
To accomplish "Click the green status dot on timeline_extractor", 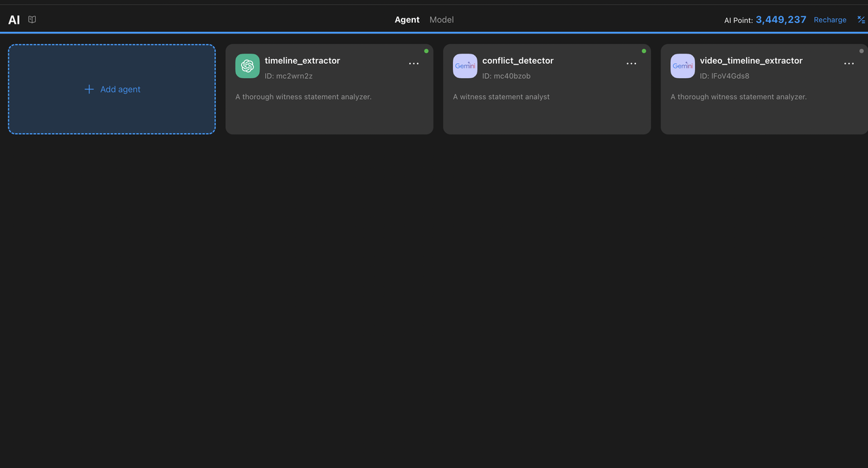I will pyautogui.click(x=427, y=51).
